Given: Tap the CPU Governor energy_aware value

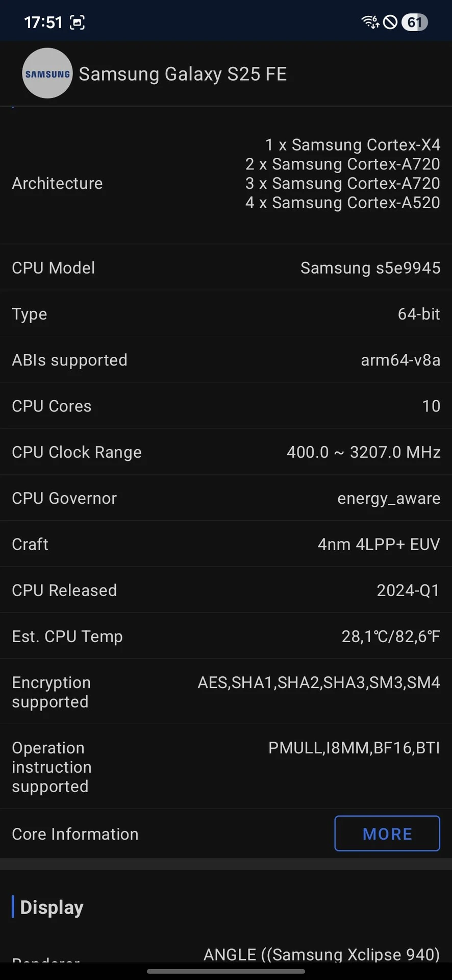Looking at the screenshot, I should [388, 498].
